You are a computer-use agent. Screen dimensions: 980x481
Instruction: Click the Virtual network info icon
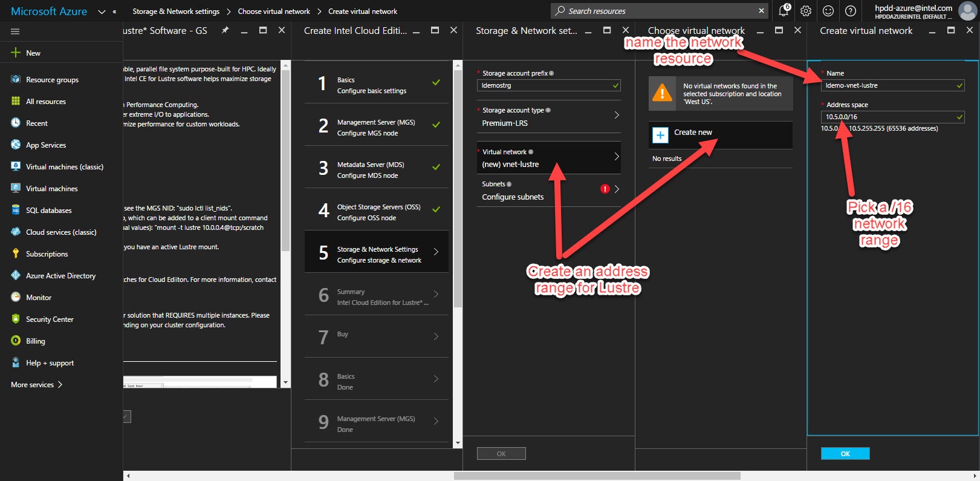(531, 152)
